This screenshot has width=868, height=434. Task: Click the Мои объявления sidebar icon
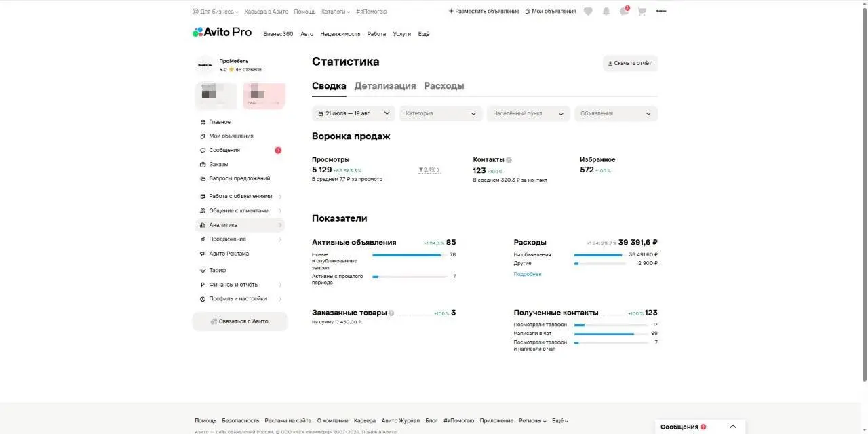(x=203, y=136)
